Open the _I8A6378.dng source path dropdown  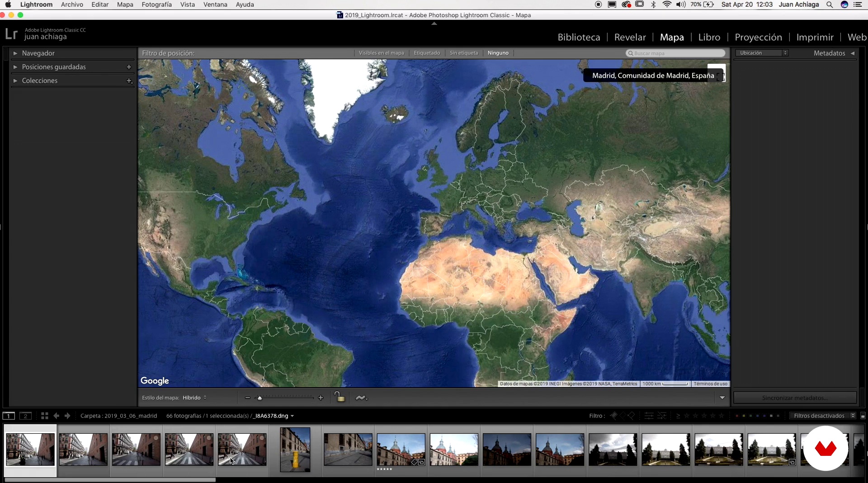point(274,416)
